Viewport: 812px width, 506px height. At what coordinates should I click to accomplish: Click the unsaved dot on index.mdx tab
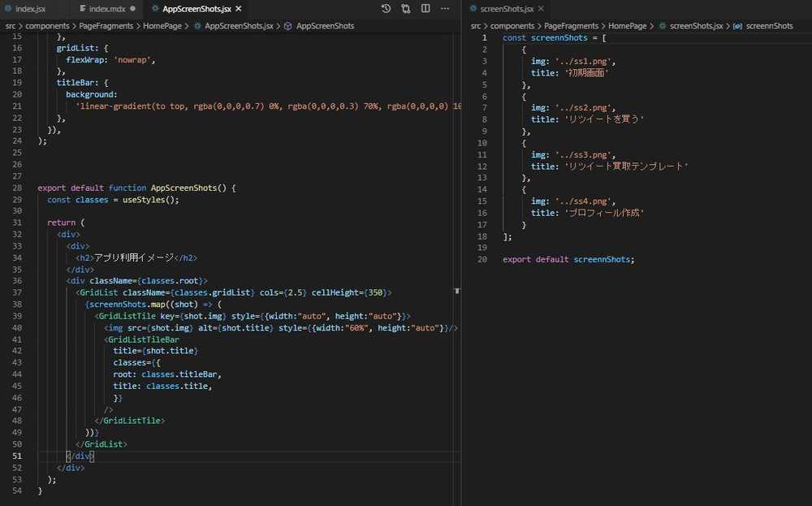(132, 9)
